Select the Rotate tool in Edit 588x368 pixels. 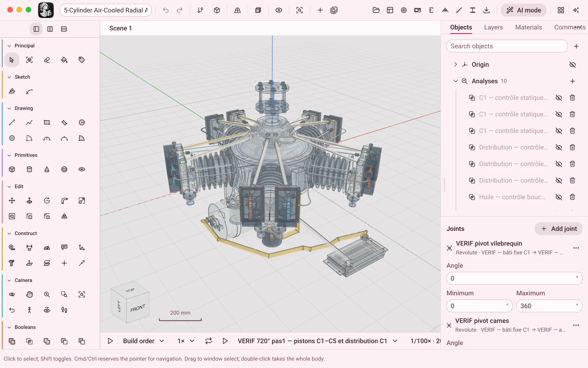[x=47, y=201]
